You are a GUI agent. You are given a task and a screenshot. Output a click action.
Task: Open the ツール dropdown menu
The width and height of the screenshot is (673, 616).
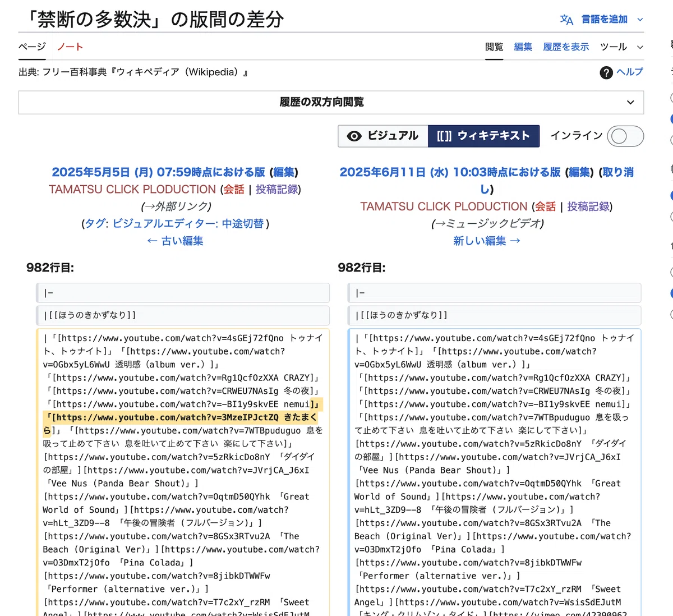pyautogui.click(x=621, y=47)
